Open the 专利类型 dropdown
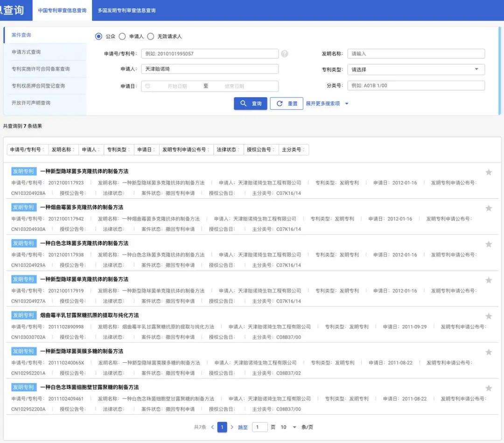 pos(416,69)
